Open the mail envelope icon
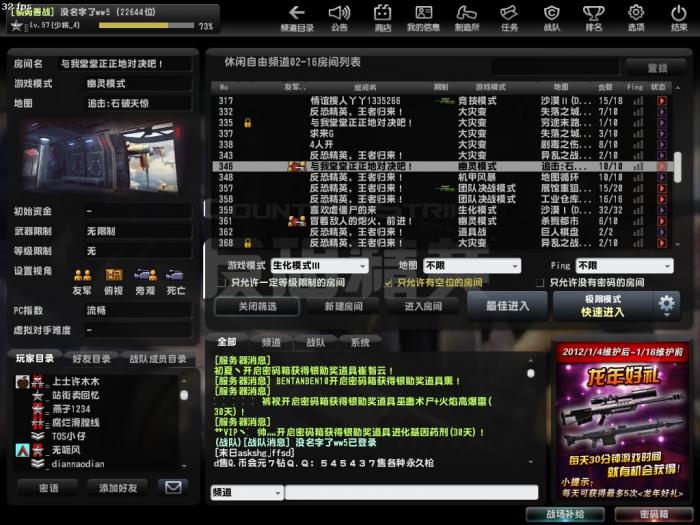Image resolution: width=700 pixels, height=525 pixels. [173, 488]
